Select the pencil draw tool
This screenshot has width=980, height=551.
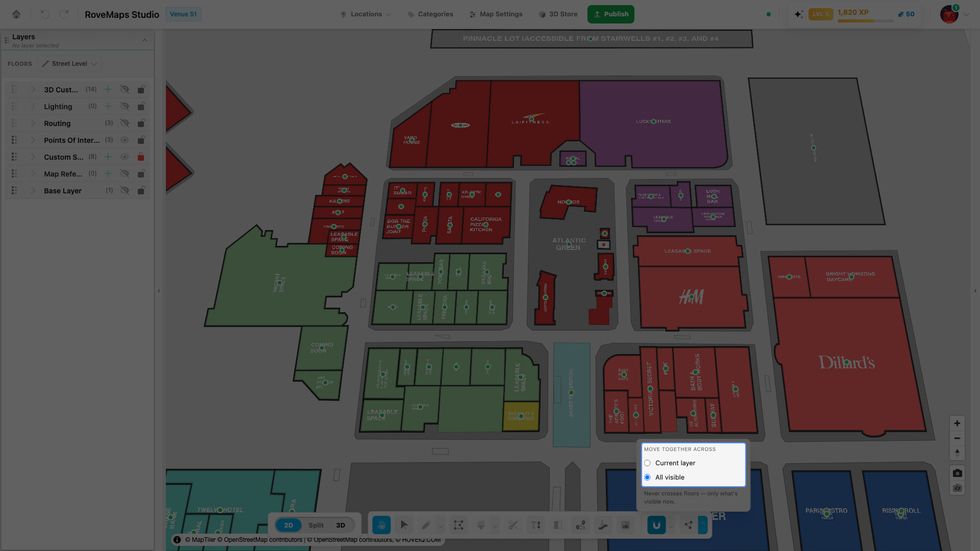click(426, 525)
